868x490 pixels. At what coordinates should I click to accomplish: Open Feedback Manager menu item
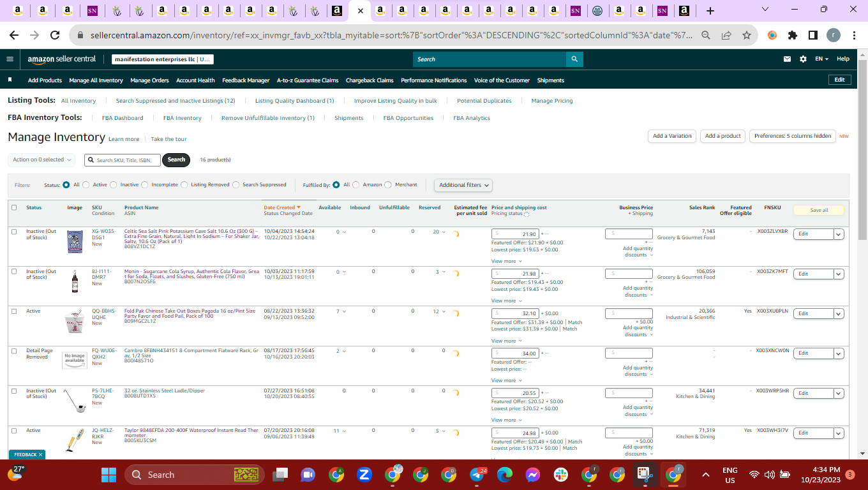[246, 80]
